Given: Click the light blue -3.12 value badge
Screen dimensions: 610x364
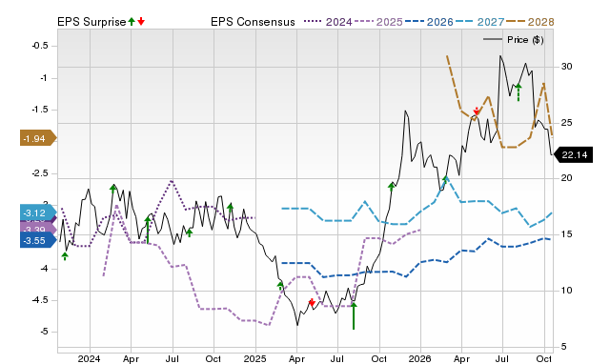Looking at the screenshot, I should (x=38, y=212).
